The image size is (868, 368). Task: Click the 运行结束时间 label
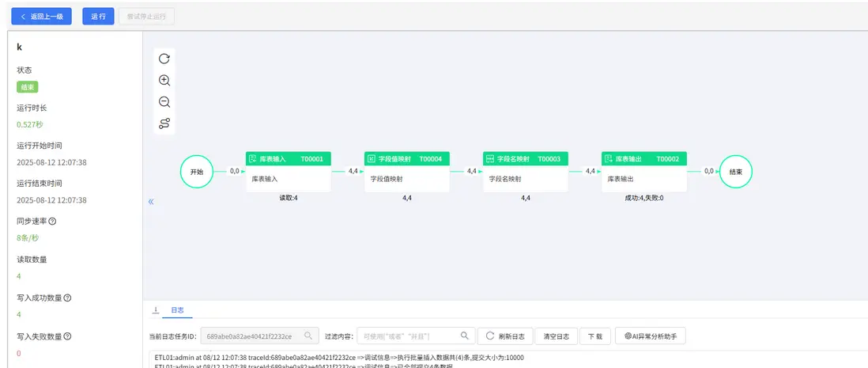[40, 184]
